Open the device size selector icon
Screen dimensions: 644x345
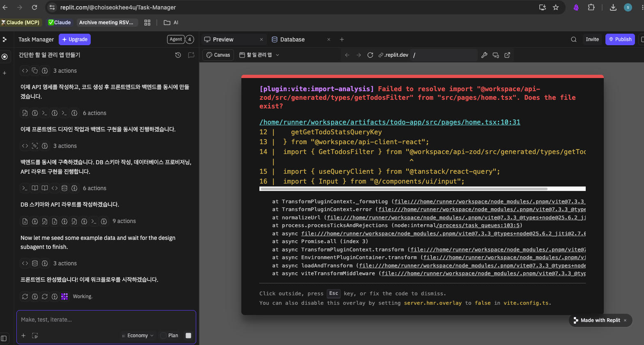496,55
